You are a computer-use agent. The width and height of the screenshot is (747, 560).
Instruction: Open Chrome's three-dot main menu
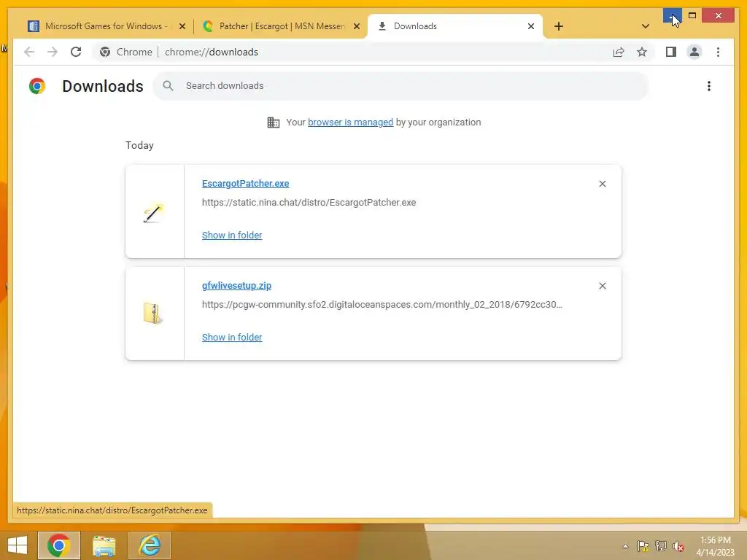pyautogui.click(x=719, y=52)
